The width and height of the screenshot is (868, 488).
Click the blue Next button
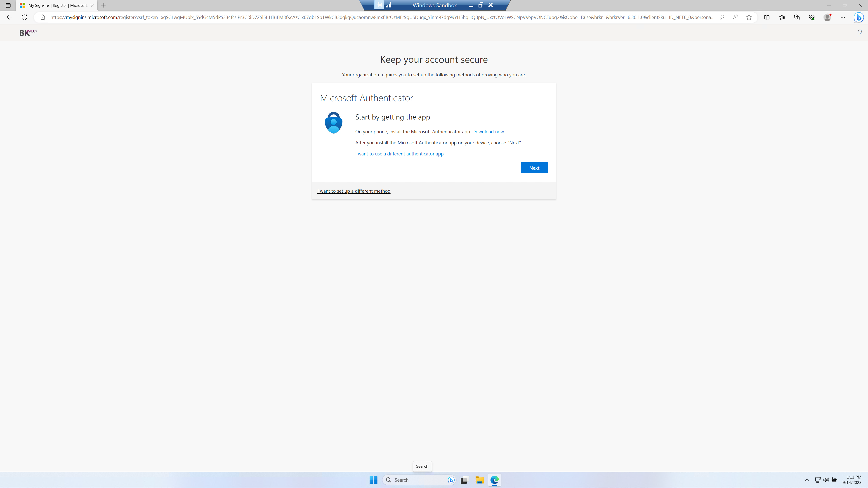click(534, 168)
